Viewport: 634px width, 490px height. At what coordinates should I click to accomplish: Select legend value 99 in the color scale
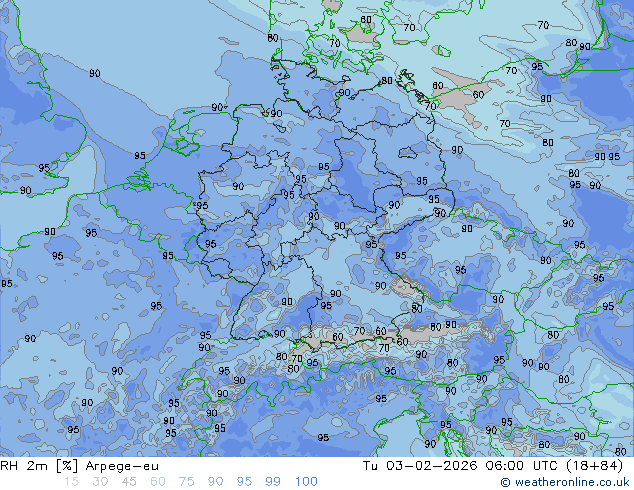[x=273, y=482]
